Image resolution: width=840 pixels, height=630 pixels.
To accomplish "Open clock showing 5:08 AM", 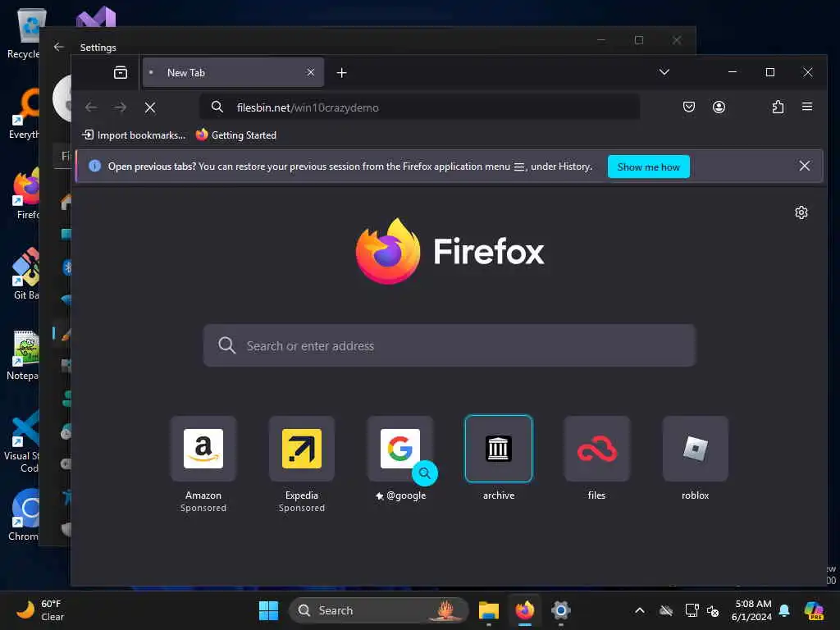I will tap(751, 610).
